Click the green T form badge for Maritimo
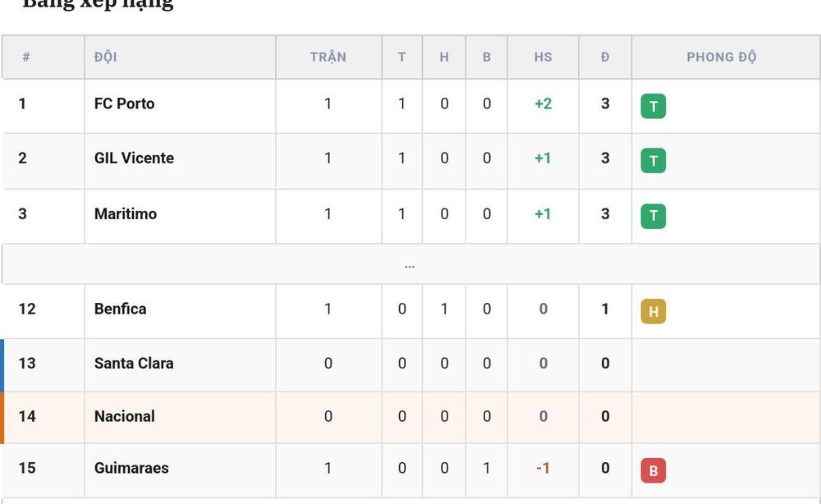The height and width of the screenshot is (504, 821). (653, 216)
